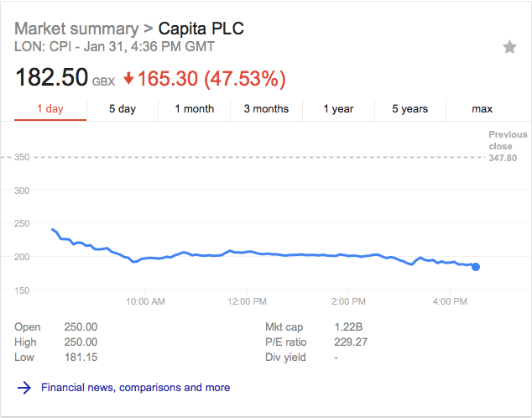532x418 pixels.
Task: Switch to the 1 month range tab
Action: (194, 109)
